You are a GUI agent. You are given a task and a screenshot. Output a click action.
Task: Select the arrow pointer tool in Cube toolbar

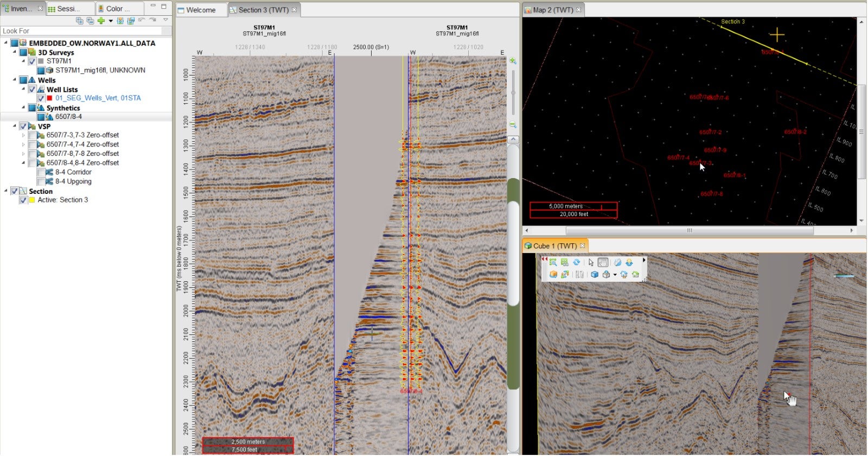click(x=591, y=262)
